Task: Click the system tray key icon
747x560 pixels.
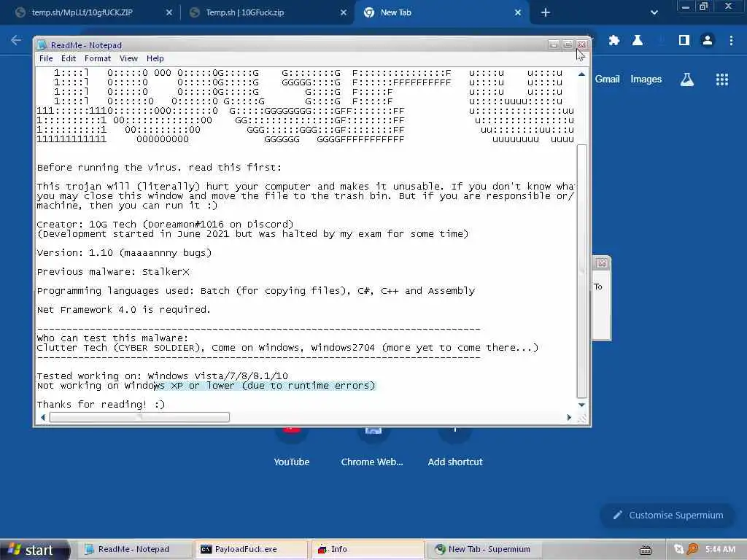Action: pyautogui.click(x=692, y=550)
